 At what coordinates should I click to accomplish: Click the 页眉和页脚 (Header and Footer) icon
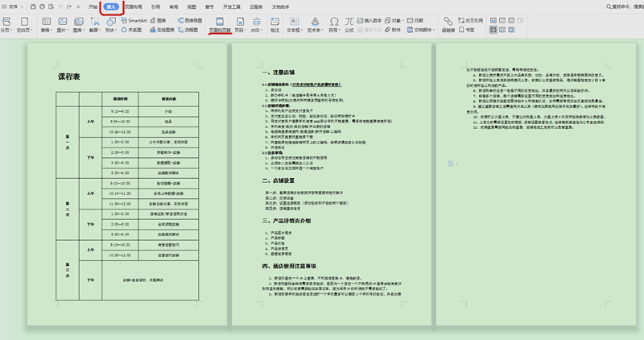218,24
